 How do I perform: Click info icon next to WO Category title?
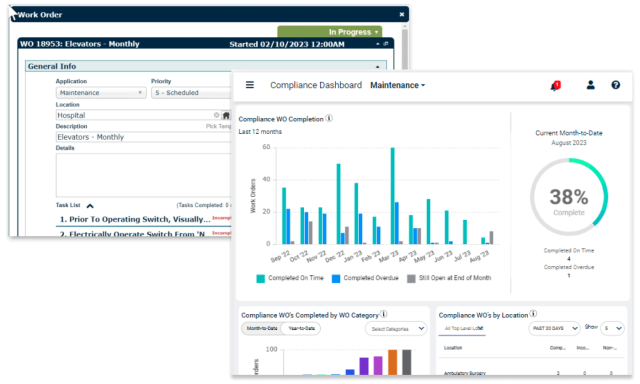pos(384,314)
